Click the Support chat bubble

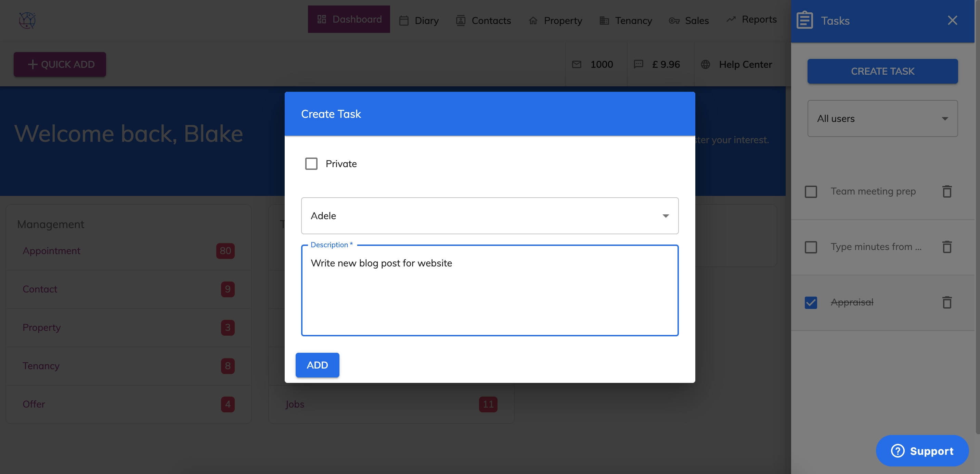tap(922, 450)
